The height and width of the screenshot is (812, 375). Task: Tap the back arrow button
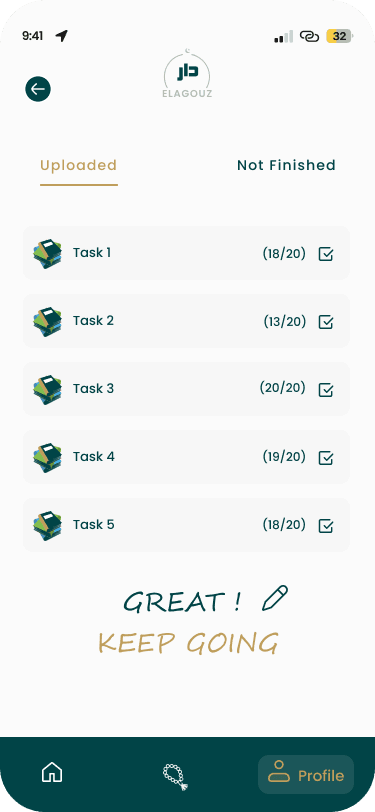pos(38,89)
